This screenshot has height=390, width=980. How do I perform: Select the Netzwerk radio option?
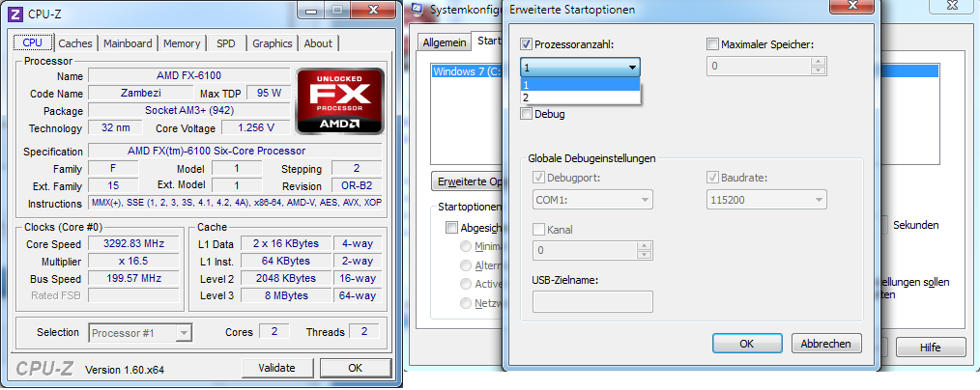click(x=466, y=303)
